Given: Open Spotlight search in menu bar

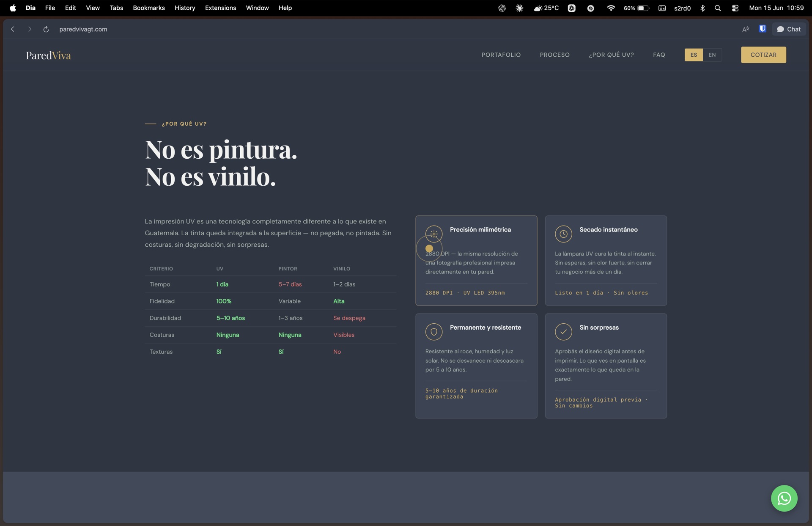Looking at the screenshot, I should (x=718, y=8).
